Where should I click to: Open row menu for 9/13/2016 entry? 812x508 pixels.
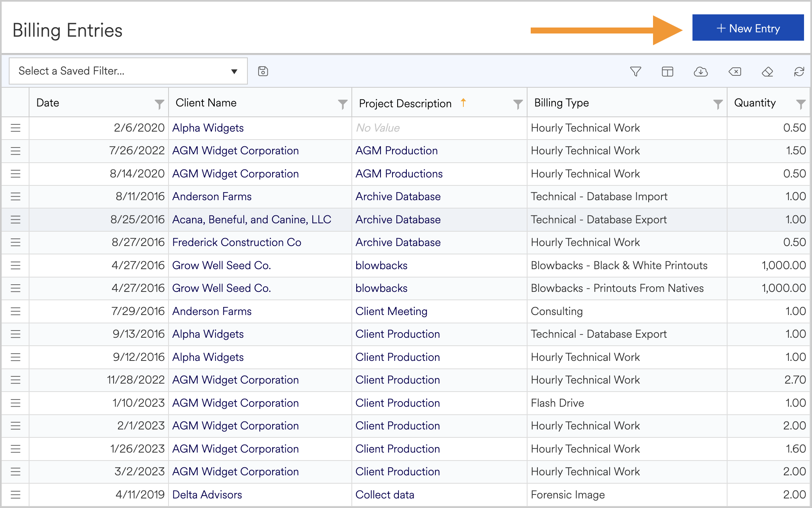tap(16, 334)
